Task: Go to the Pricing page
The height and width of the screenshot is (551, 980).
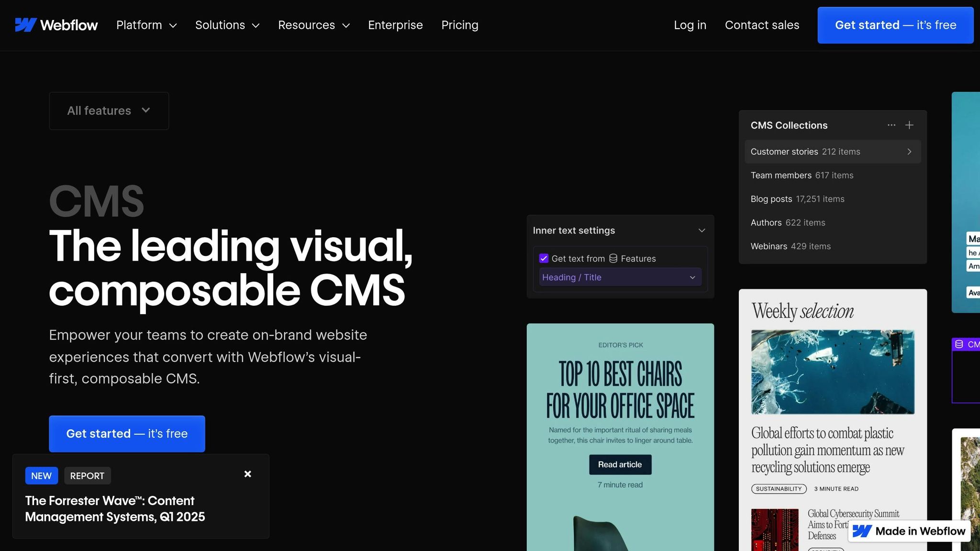Action: (x=460, y=25)
